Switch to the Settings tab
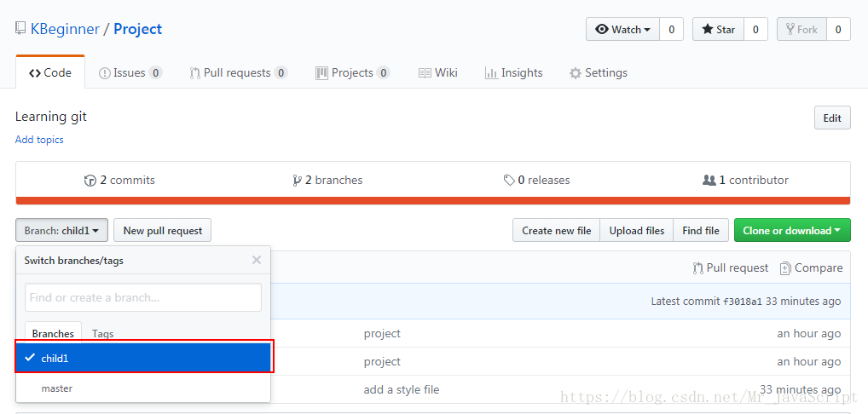The width and height of the screenshot is (868, 414). (599, 72)
